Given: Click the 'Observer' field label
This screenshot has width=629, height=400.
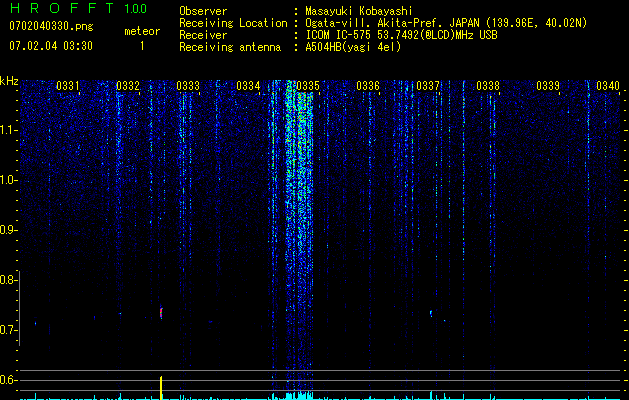Looking at the screenshot, I should tap(203, 11).
